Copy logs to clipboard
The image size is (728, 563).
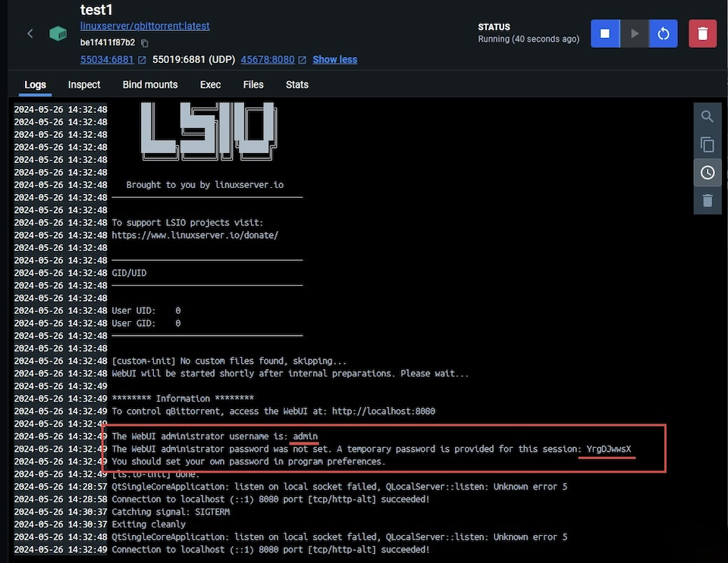point(707,145)
